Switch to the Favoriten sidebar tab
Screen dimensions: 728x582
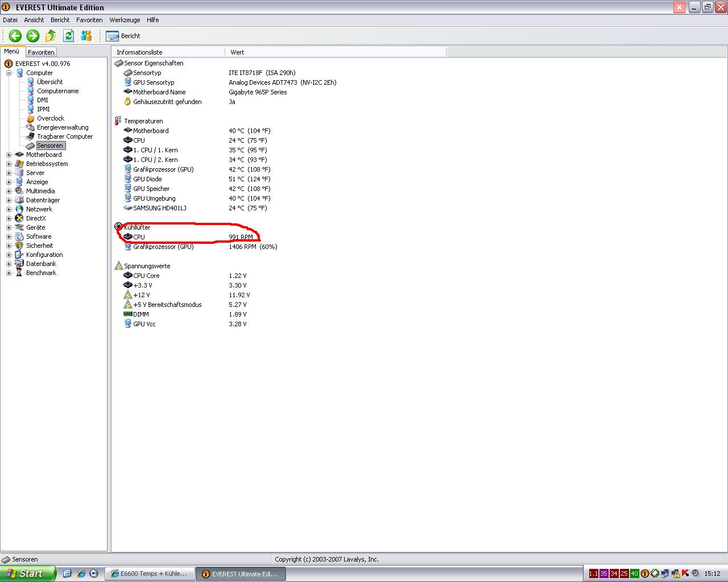[41, 52]
